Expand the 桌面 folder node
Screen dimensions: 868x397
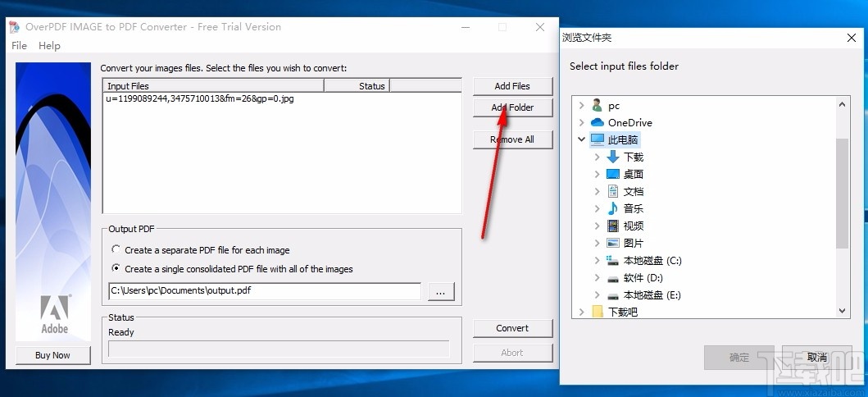click(597, 175)
